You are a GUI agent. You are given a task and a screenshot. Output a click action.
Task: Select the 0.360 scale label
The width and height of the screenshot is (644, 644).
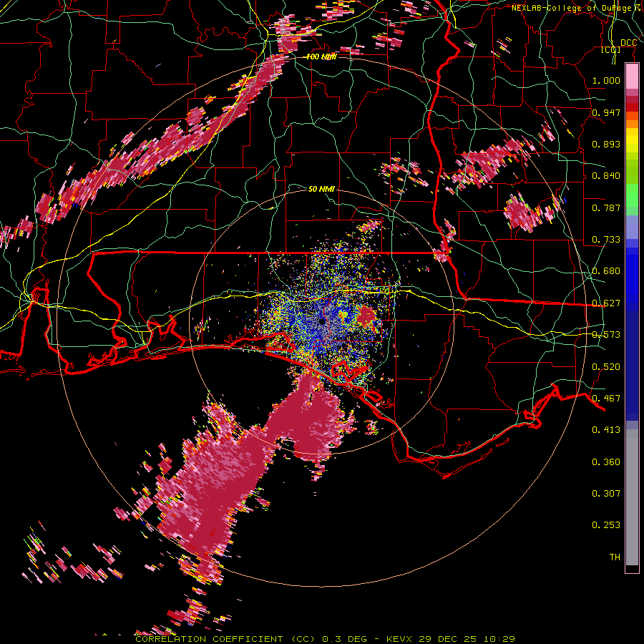click(606, 462)
